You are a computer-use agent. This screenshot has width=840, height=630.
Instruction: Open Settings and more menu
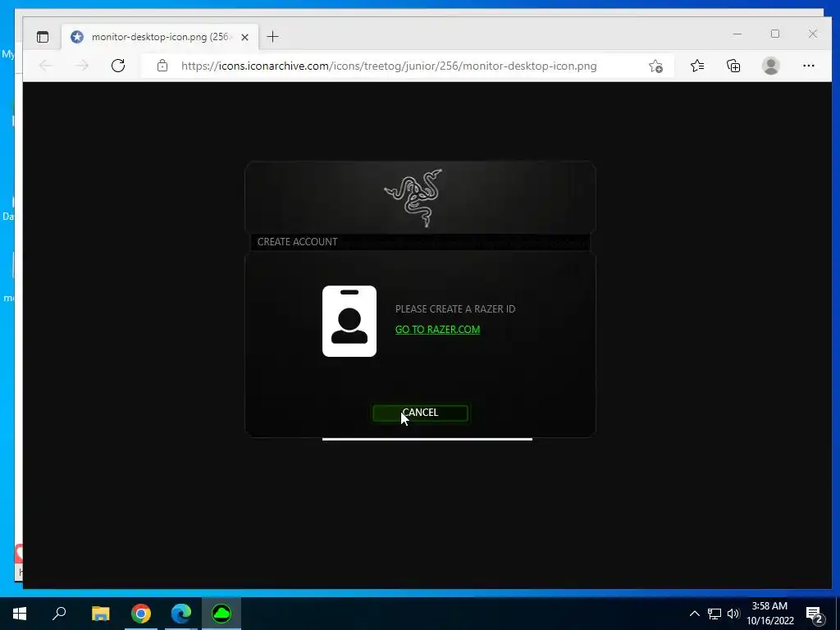808,66
